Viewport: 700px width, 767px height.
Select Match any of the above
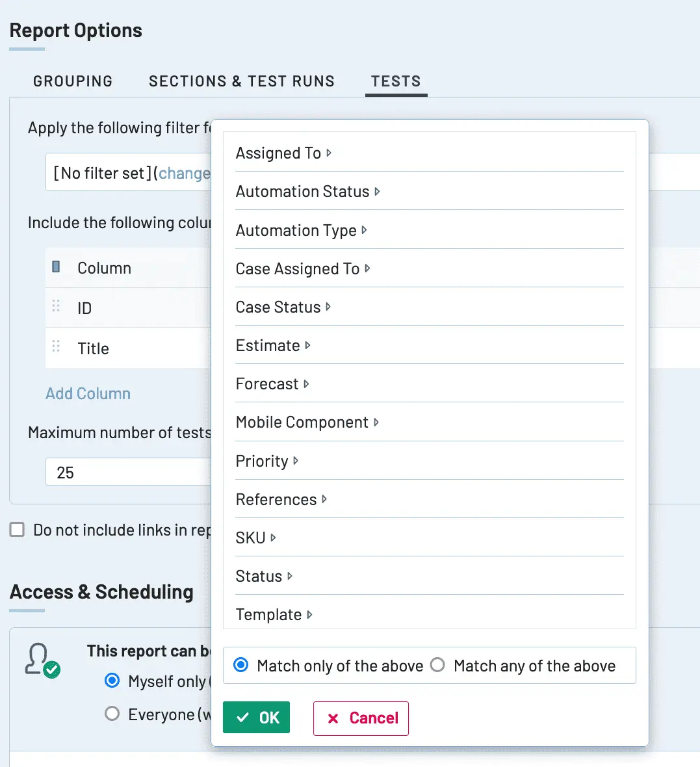pos(437,665)
